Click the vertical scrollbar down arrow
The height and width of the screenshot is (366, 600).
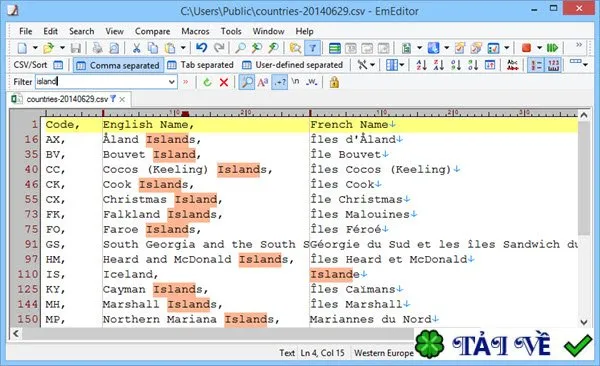click(584, 322)
